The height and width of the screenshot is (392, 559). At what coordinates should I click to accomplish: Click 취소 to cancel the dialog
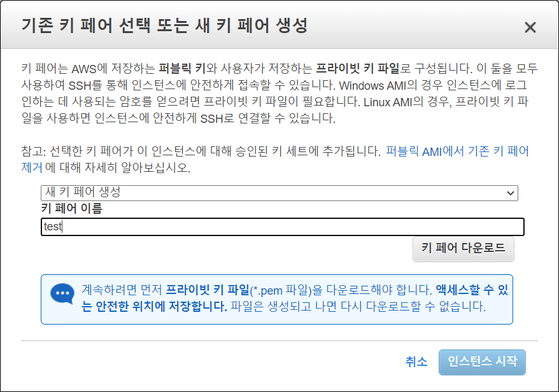pos(416,362)
